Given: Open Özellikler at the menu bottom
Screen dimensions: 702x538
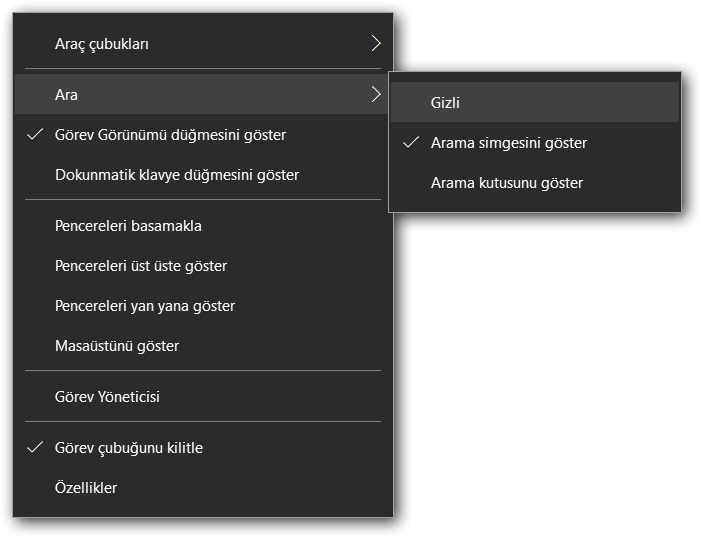Looking at the screenshot, I should pyautogui.click(x=85, y=488).
